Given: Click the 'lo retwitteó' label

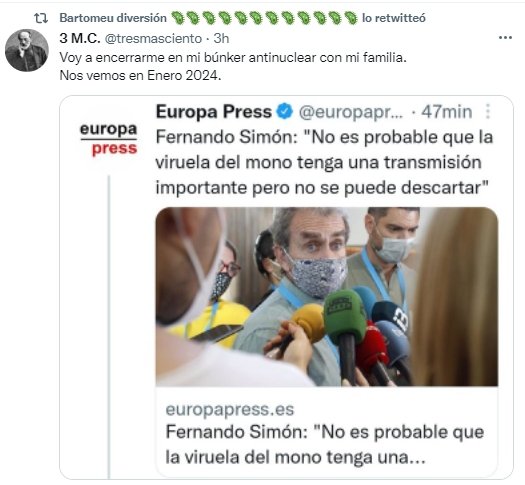Looking at the screenshot, I should coord(394,18).
